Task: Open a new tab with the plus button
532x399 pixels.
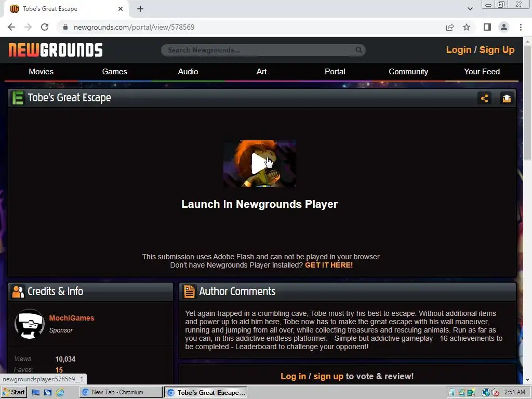Action: [x=140, y=9]
